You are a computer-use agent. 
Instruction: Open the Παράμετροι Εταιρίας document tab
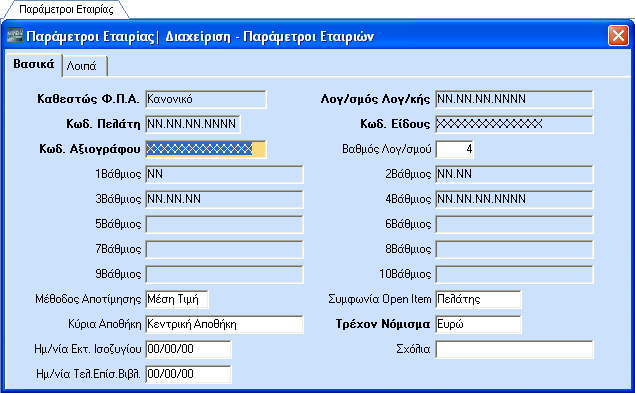tap(66, 9)
